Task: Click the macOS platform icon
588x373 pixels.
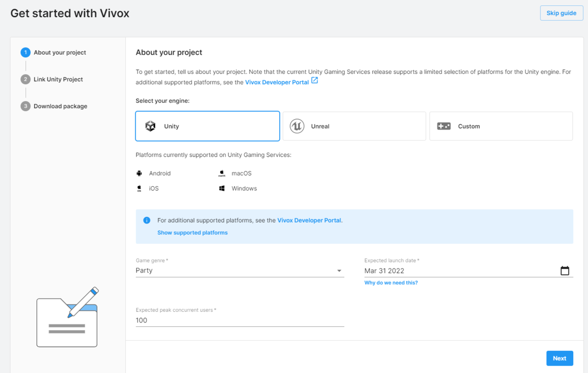Action: tap(222, 174)
